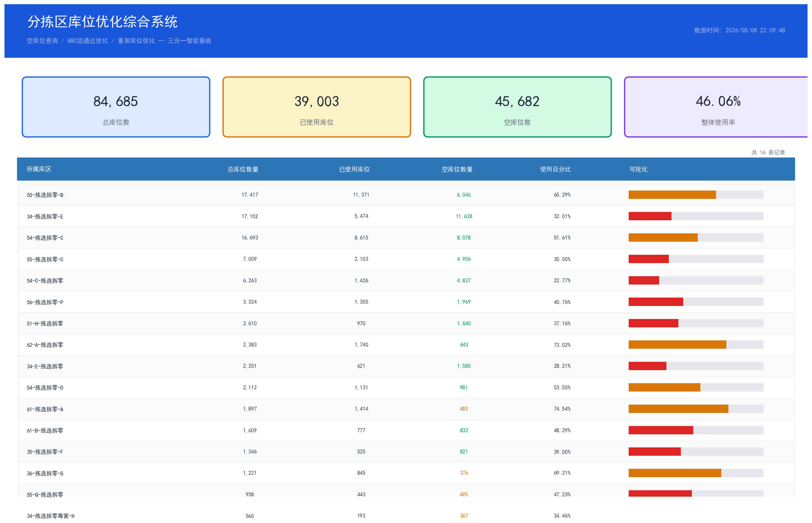The image size is (812, 523).
Task: Click the 共 16 条记录 record count
Action: click(768, 153)
